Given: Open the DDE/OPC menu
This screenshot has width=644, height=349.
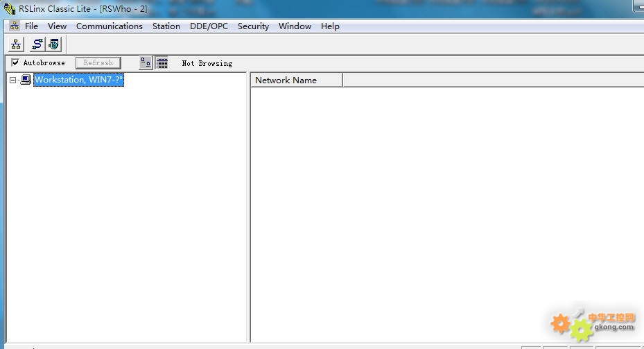Looking at the screenshot, I should tap(209, 26).
